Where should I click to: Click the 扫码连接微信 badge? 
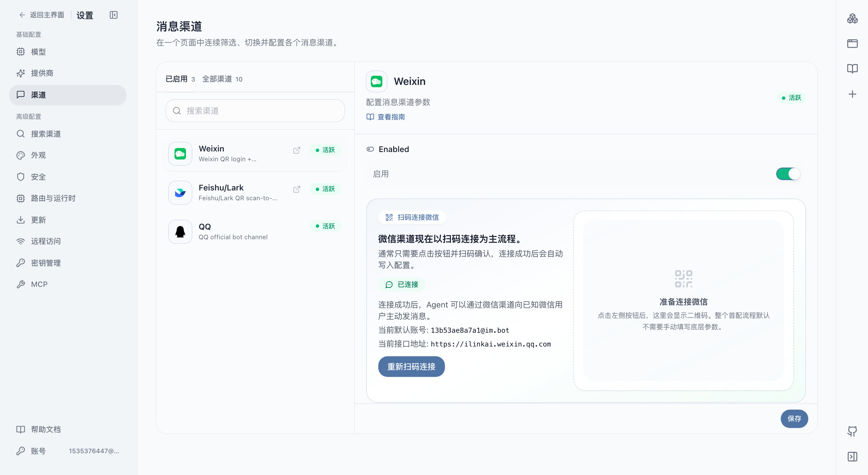point(412,217)
